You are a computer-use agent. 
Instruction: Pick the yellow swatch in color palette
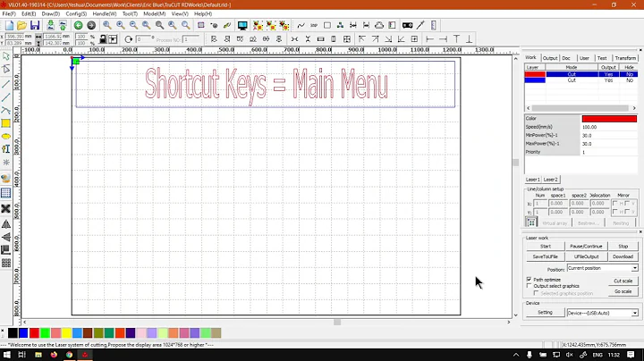click(x=66, y=333)
